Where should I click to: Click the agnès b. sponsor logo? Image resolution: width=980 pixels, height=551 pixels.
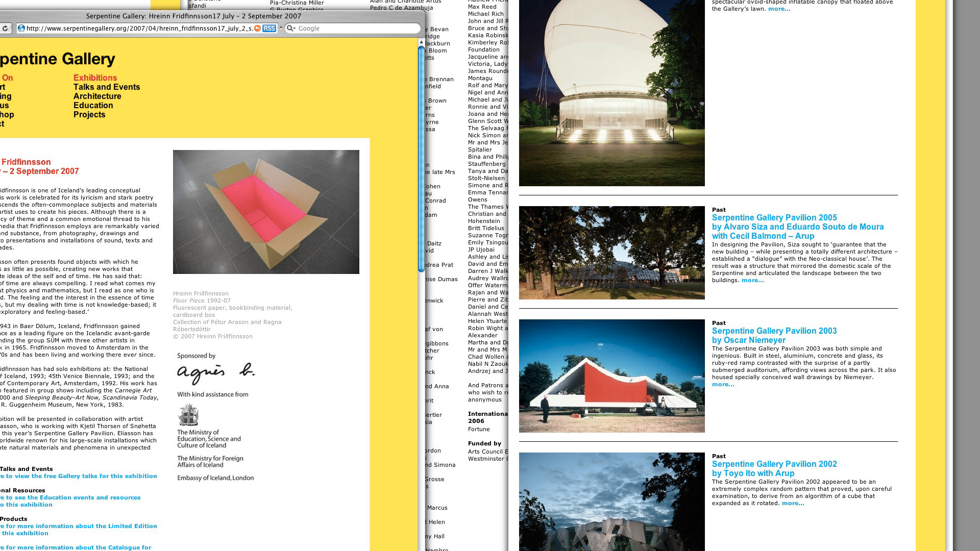215,373
